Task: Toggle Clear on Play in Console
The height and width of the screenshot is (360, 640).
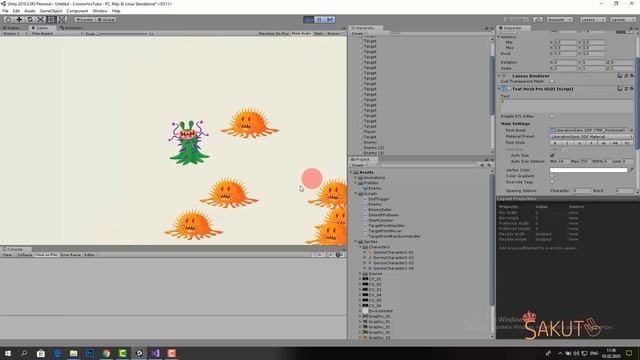Action: (x=46, y=255)
